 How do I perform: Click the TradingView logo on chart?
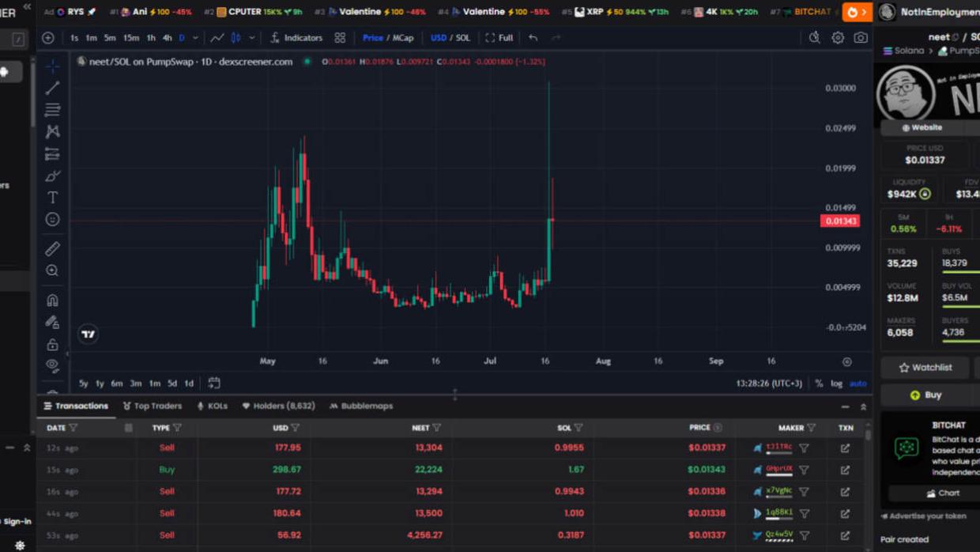coord(89,334)
